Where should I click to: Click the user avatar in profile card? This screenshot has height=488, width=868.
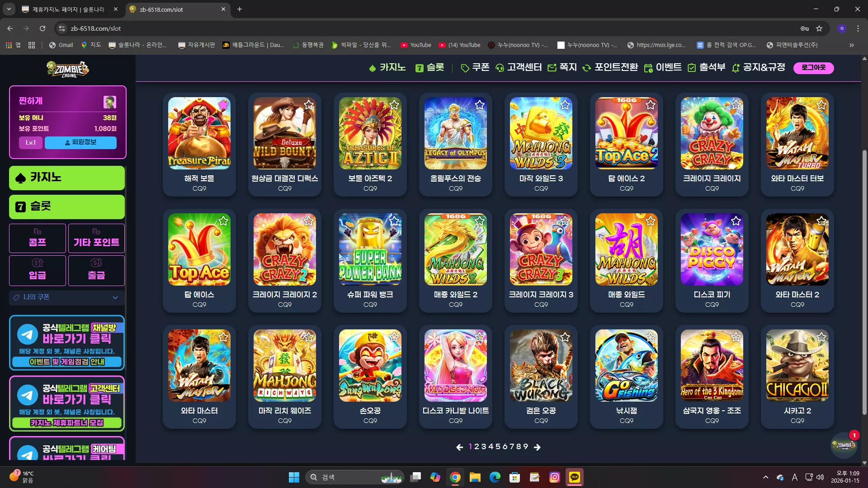pyautogui.click(x=109, y=102)
